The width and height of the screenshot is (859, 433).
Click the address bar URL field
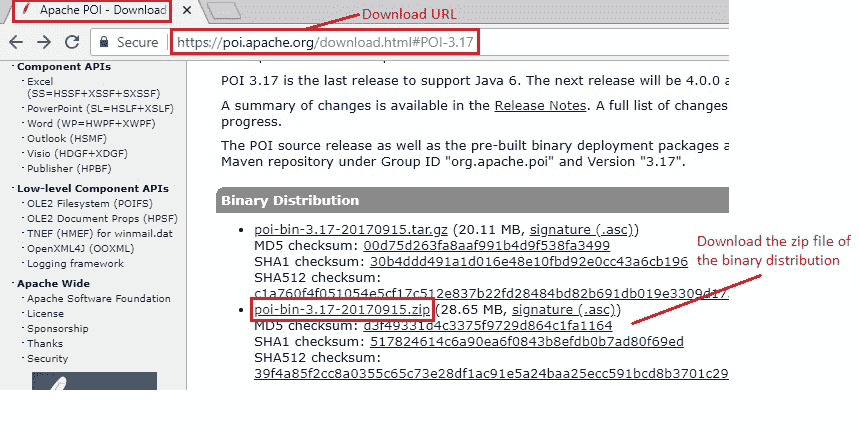(x=325, y=42)
